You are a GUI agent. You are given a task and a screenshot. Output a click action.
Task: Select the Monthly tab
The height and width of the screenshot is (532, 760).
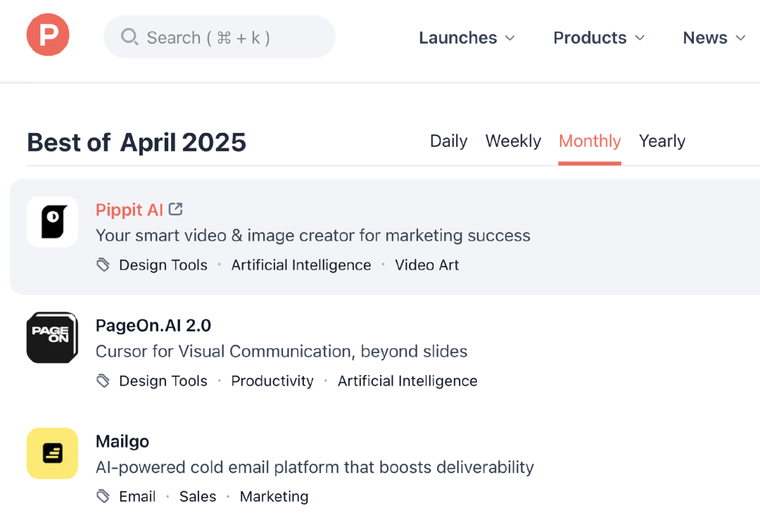point(590,141)
